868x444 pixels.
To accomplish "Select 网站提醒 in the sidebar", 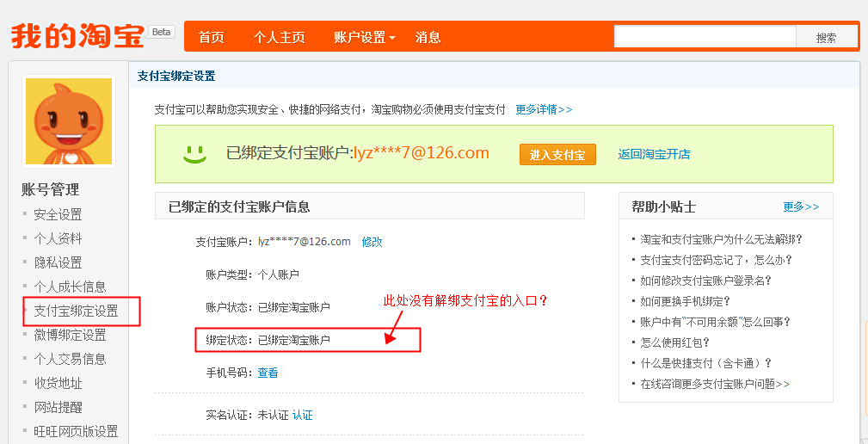I will pos(58,408).
